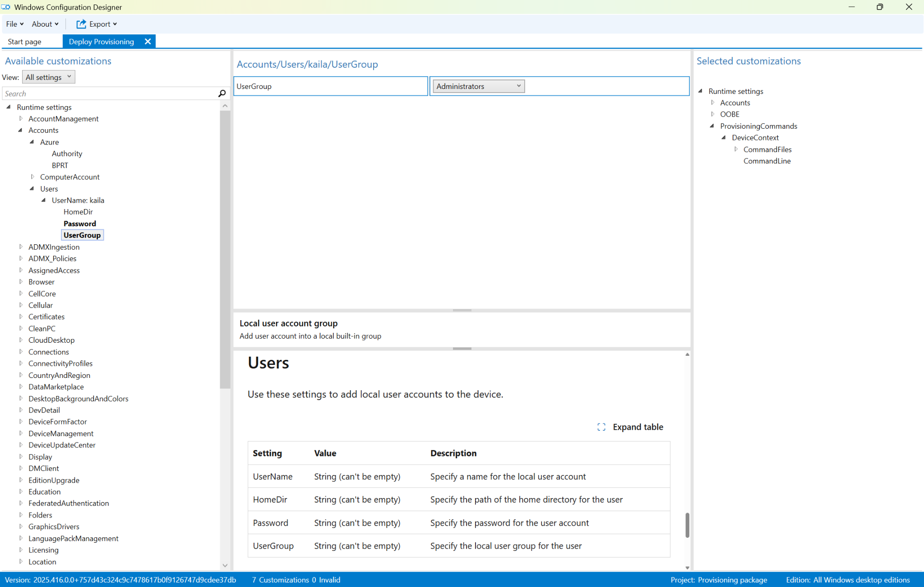This screenshot has height=587, width=924.
Task: Open the Administrators UserGroup dropdown
Action: pos(478,86)
